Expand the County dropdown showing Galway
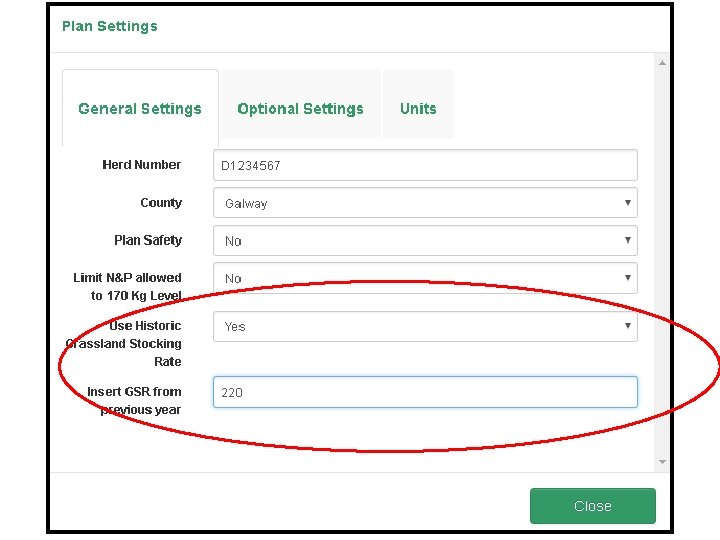This screenshot has width=720, height=540. pos(425,203)
